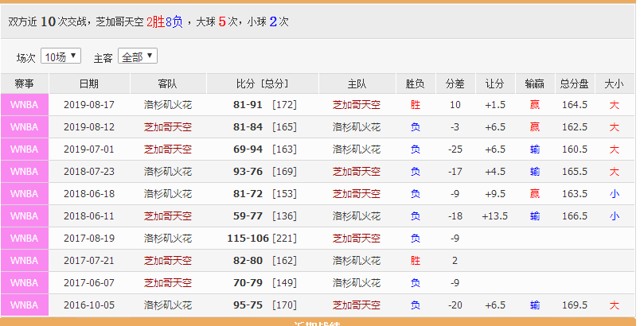Click total line 166.5

point(575,215)
